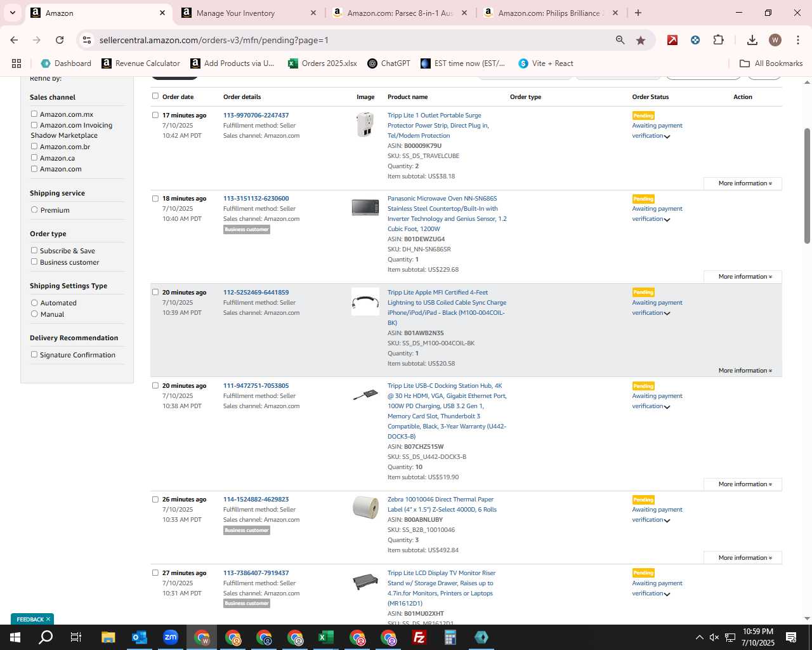Switch to Parsec 8-in-1 Amazon tab

click(400, 13)
